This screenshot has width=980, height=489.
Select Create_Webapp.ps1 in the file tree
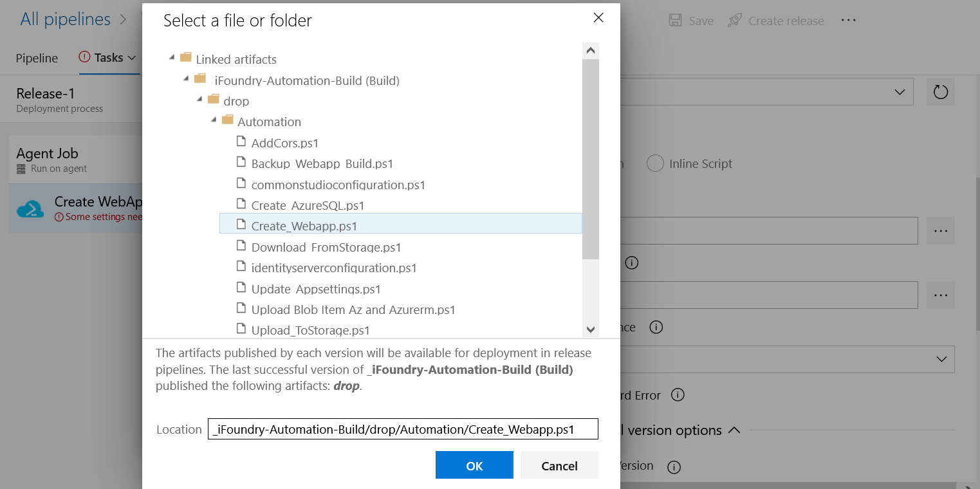tap(400, 225)
